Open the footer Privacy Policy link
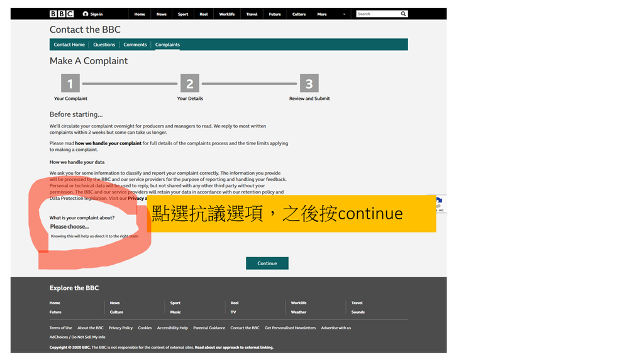The height and width of the screenshot is (362, 644). (x=121, y=328)
